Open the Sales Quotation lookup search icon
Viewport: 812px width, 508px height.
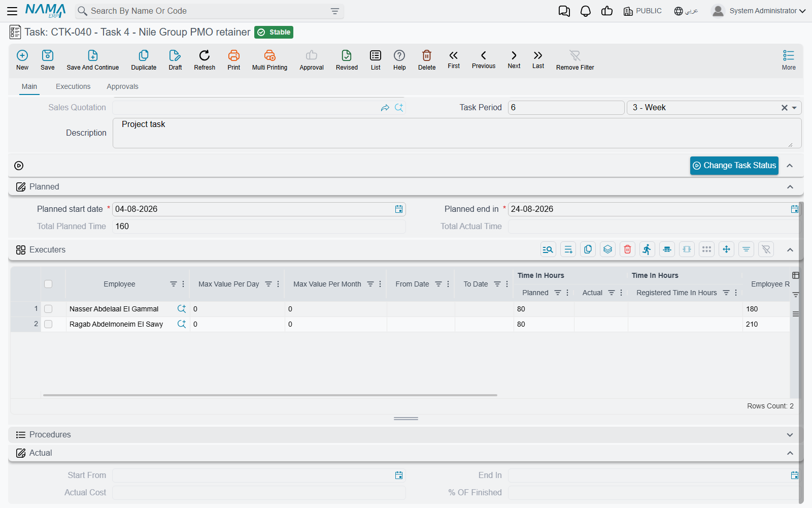399,108
